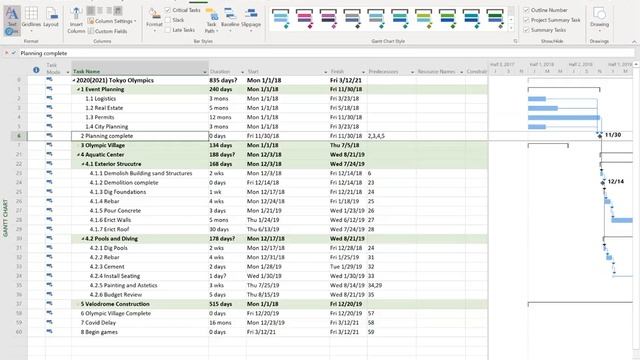Click the 11/30 milestone diamond in Gantt chart
The image size is (640, 360).
click(600, 136)
